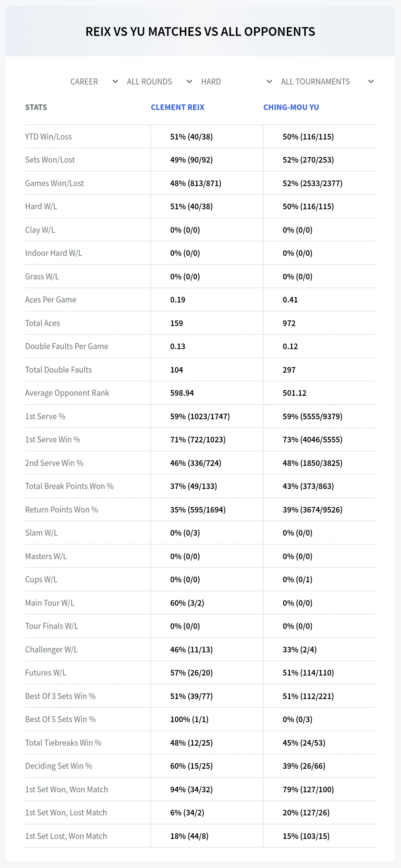401x868 pixels.
Task: Click Reix's Total Aces value 159
Action: point(176,323)
